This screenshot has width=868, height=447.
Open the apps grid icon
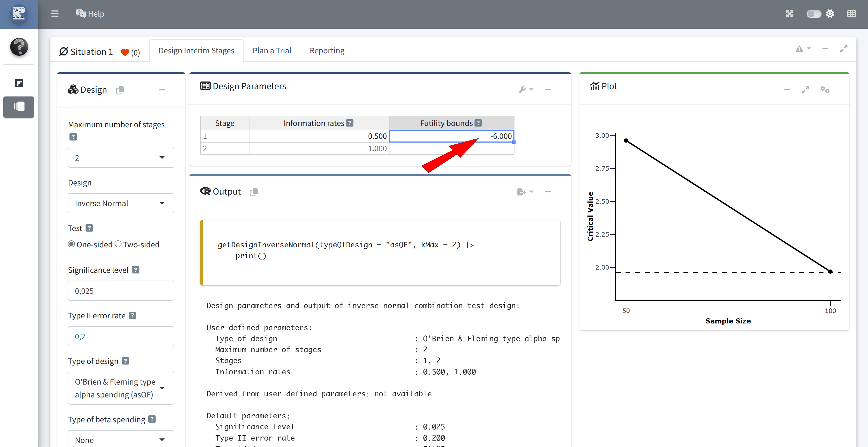851,14
